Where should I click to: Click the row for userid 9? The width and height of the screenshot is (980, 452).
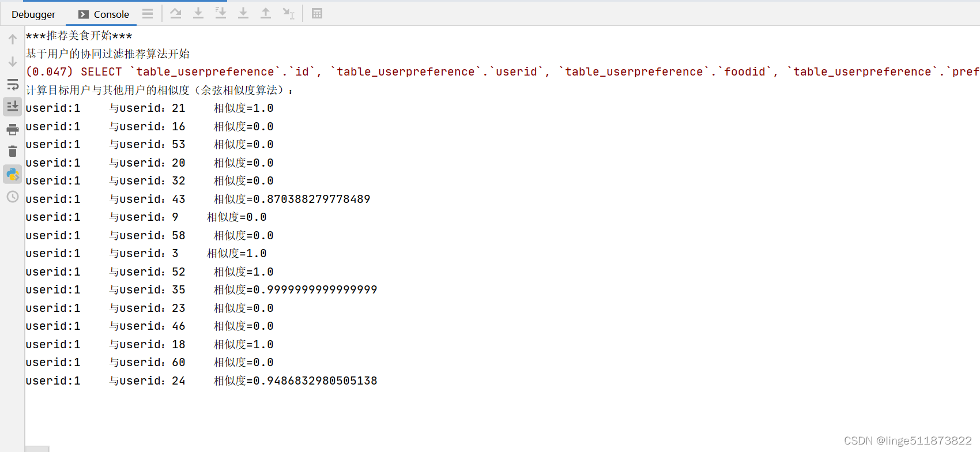(146, 217)
